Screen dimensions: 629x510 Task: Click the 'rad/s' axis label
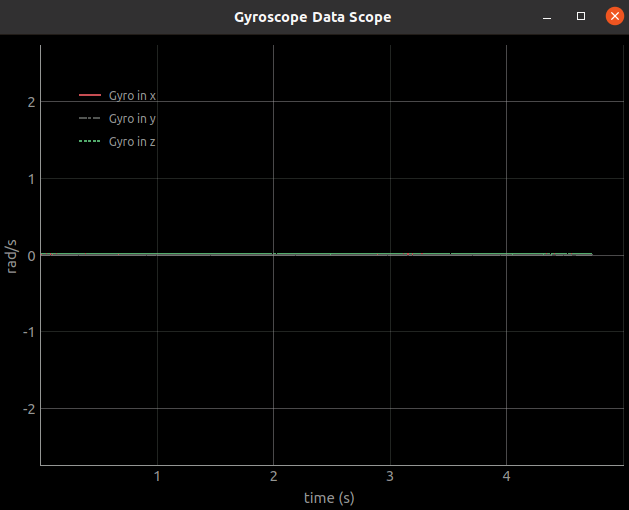point(12,256)
